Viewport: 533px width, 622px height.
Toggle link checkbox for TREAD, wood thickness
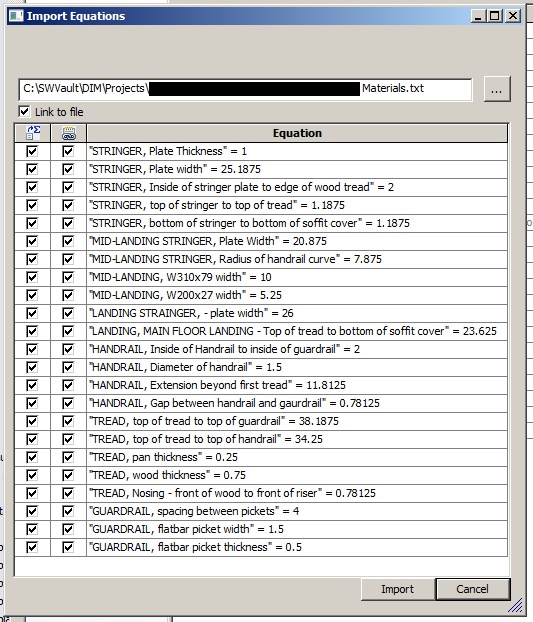tap(68, 475)
